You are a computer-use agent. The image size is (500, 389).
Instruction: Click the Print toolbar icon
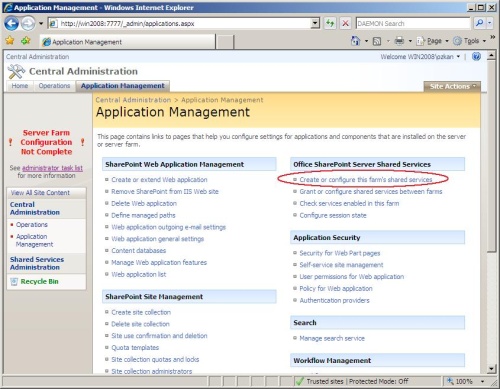coord(399,41)
